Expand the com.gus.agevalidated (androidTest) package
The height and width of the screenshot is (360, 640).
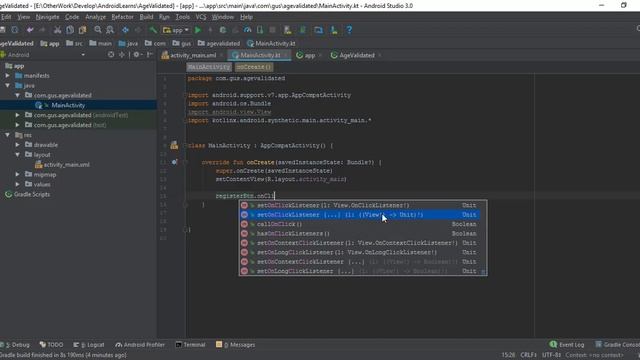[18, 115]
